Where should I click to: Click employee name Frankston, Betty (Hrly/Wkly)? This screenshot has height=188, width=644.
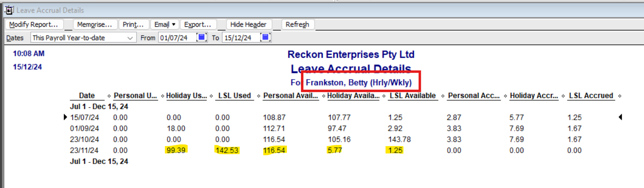(x=358, y=82)
